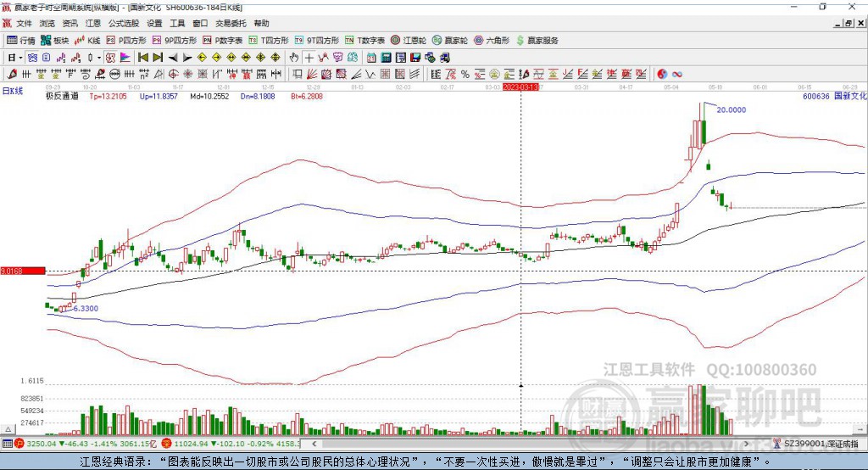Open the 公式选股 menu
The width and height of the screenshot is (868, 470).
[x=122, y=23]
